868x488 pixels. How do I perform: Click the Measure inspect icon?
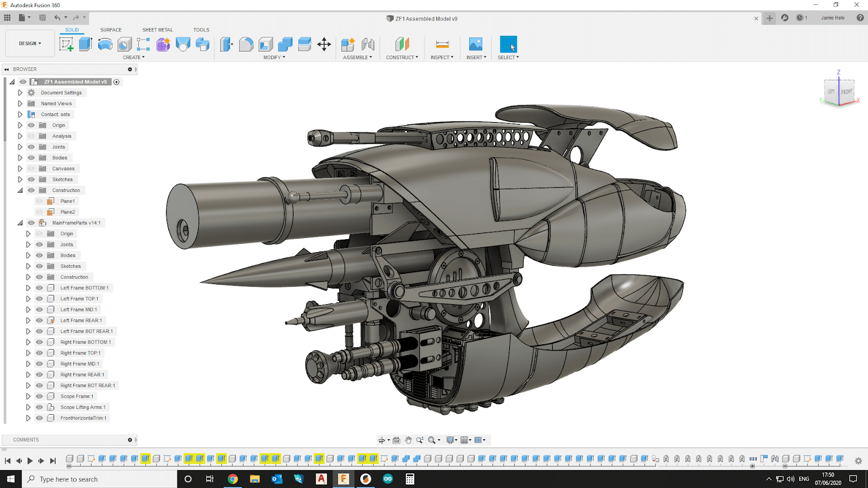[442, 44]
